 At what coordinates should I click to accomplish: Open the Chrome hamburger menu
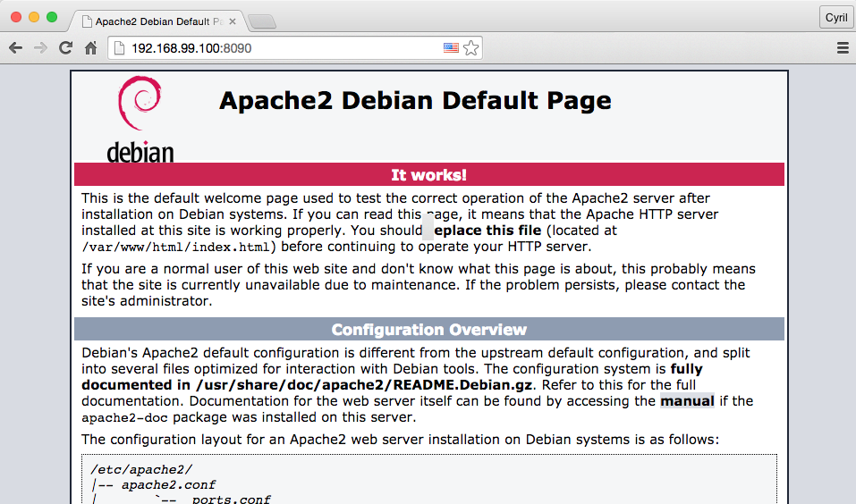click(x=843, y=48)
